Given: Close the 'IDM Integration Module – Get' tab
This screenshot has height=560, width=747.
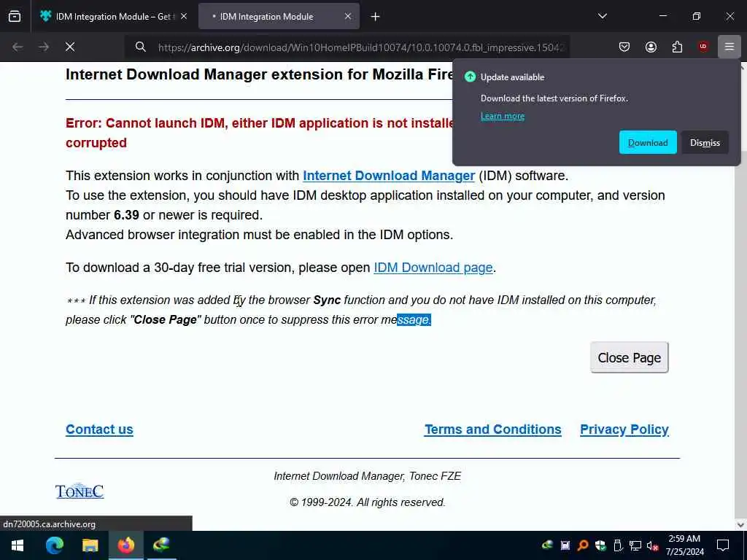Looking at the screenshot, I should coord(184,16).
